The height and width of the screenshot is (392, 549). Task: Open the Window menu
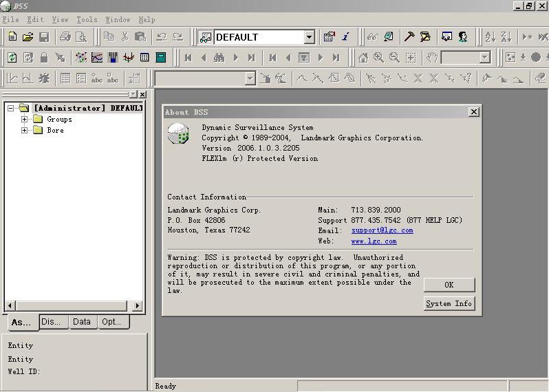click(118, 19)
